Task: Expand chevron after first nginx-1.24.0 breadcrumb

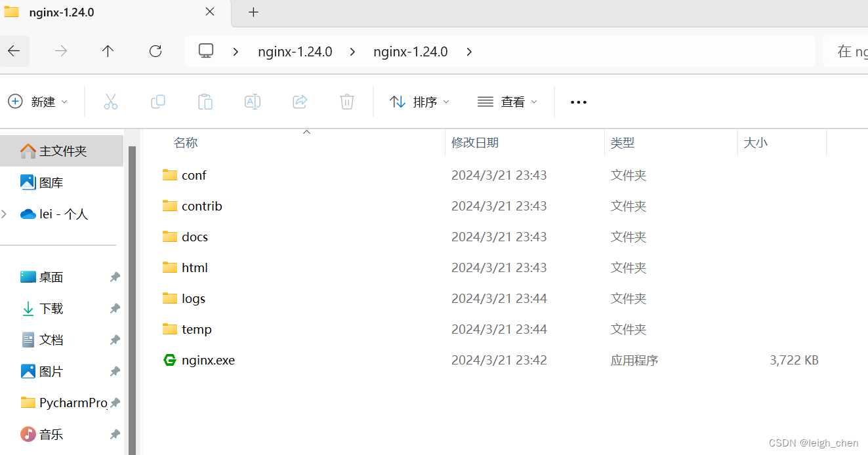Action: tap(353, 51)
